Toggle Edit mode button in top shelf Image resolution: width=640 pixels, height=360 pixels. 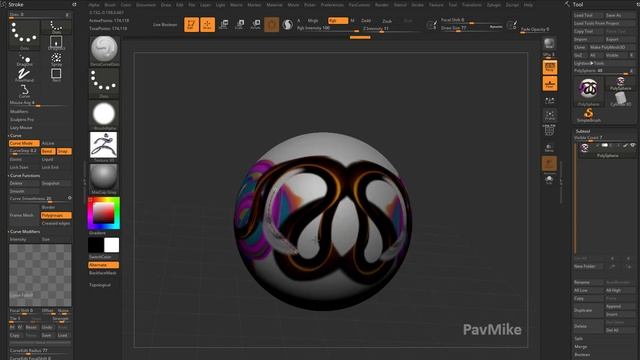191,24
